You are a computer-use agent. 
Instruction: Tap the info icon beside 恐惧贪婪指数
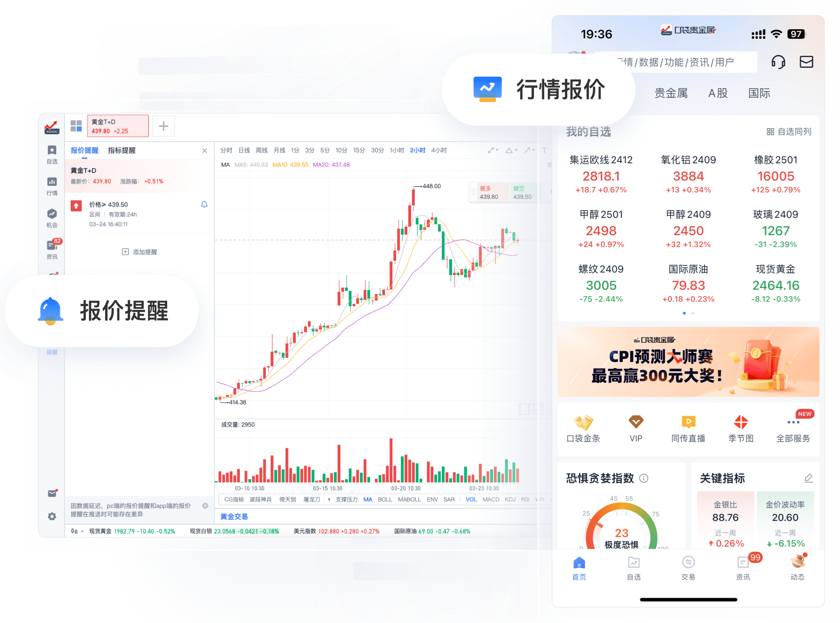pyautogui.click(x=644, y=478)
